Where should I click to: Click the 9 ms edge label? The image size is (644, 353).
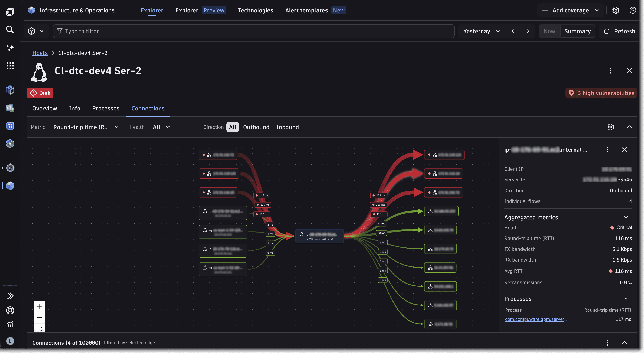[382, 242]
